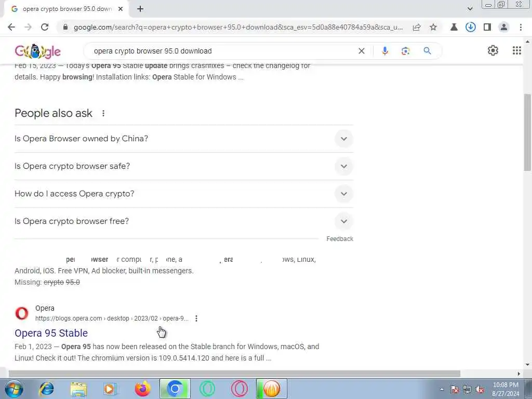Open the orange striped taskbar app icon

[271, 389]
